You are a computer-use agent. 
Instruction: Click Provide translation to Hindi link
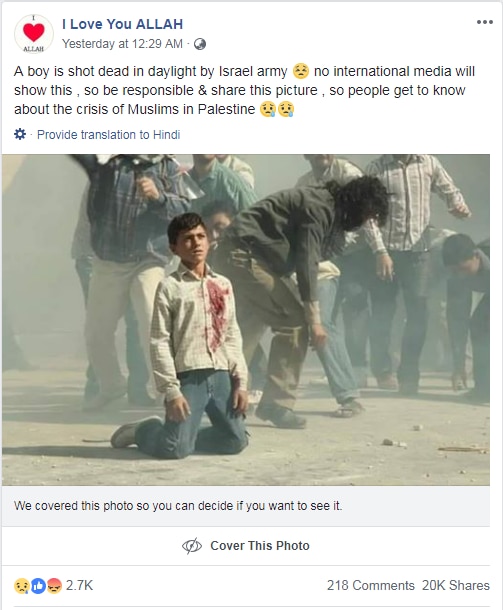tap(109, 135)
